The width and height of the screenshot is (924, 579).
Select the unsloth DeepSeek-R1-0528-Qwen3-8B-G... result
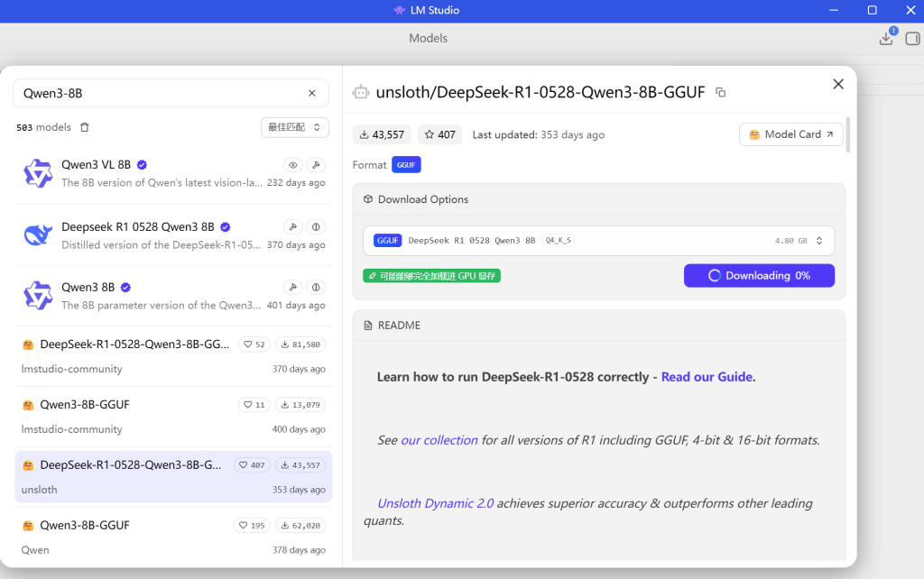click(173, 477)
